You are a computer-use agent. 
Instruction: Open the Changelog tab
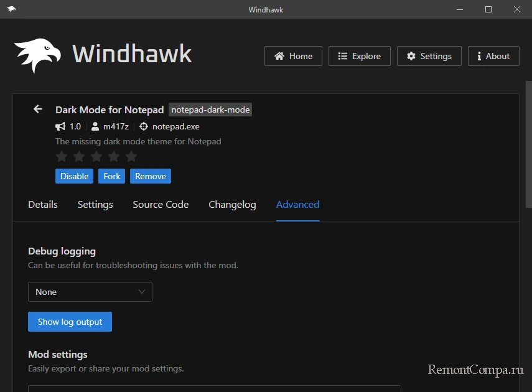[x=232, y=205]
